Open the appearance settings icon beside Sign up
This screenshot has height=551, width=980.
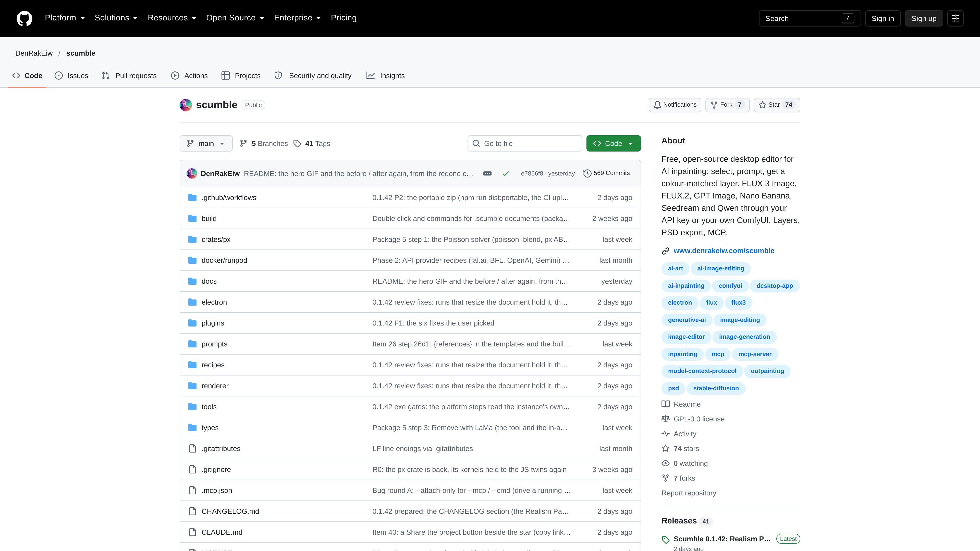[x=955, y=18]
